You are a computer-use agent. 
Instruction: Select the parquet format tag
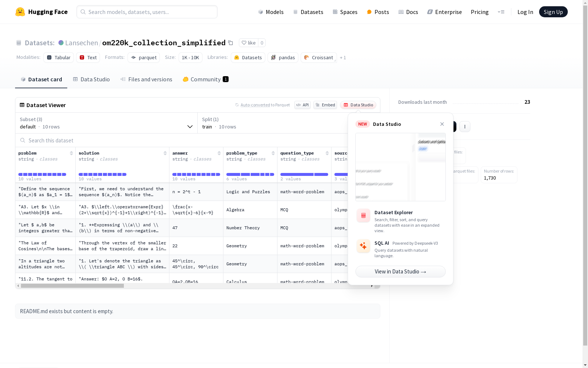tap(144, 57)
